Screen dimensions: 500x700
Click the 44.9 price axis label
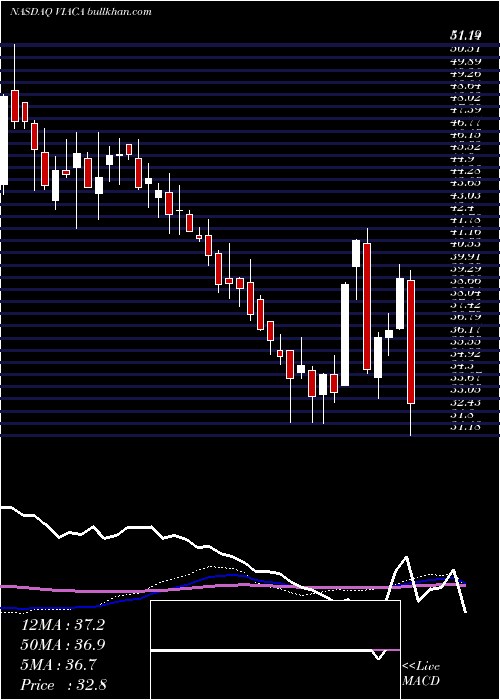point(461,158)
